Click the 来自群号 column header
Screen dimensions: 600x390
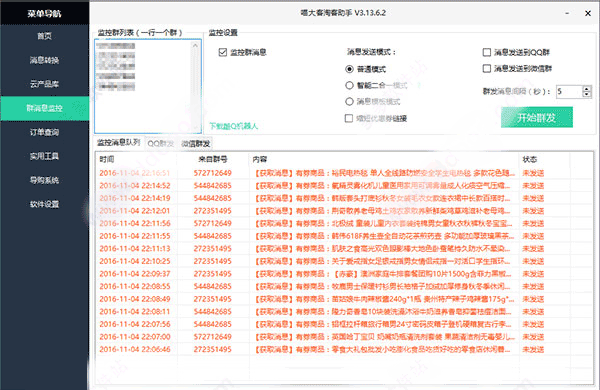tap(213, 159)
